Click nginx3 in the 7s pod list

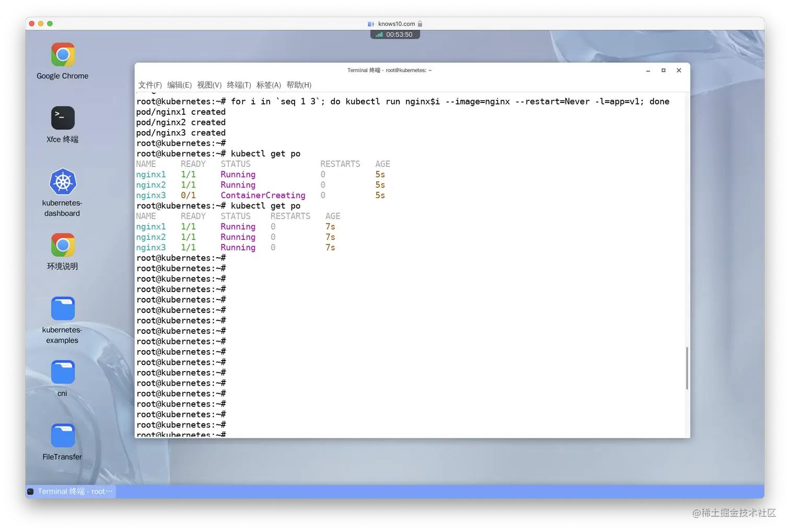coord(151,248)
